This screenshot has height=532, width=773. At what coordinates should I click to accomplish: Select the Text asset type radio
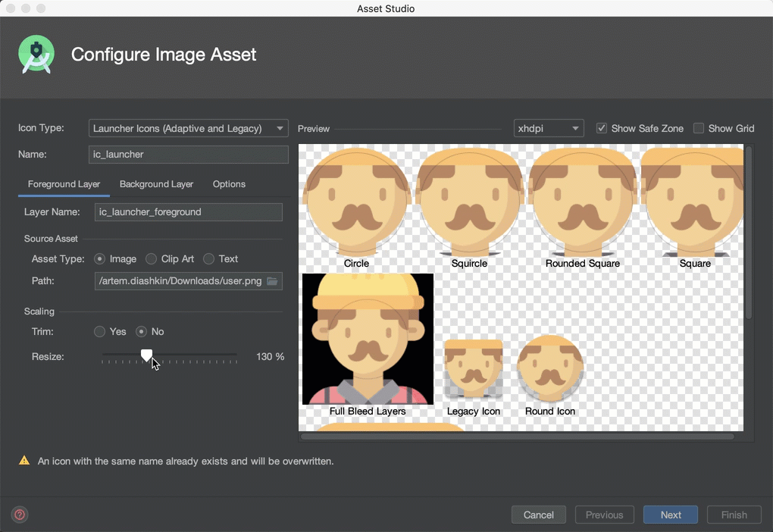click(208, 259)
